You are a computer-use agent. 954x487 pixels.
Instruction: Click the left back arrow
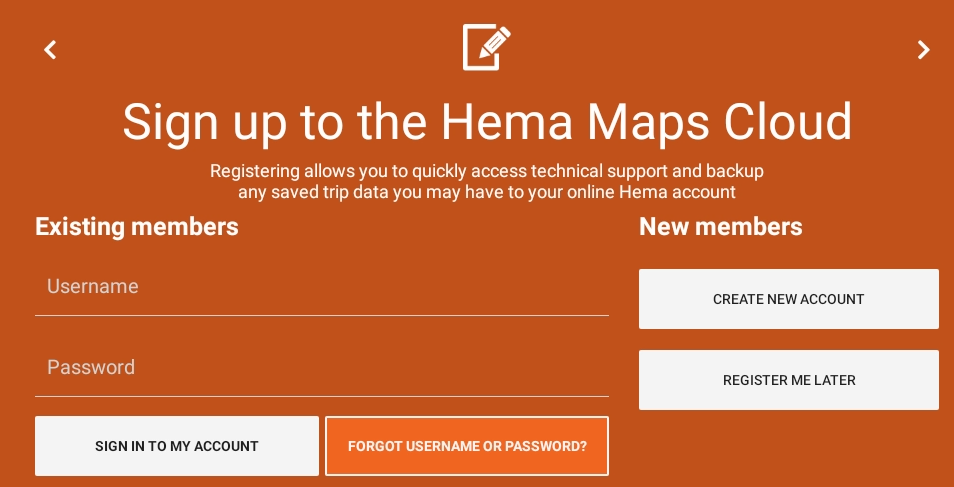pos(50,50)
